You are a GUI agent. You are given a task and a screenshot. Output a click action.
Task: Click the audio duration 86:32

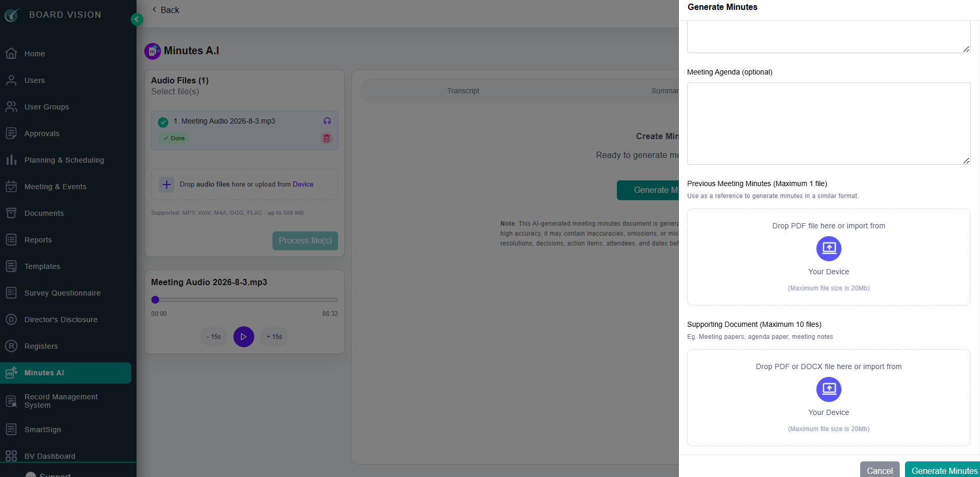(x=330, y=314)
